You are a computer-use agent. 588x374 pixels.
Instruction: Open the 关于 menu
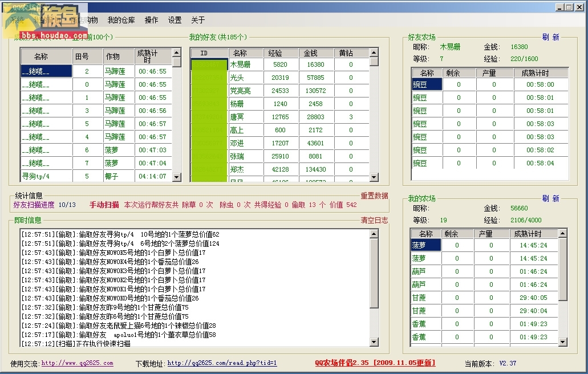(198, 20)
